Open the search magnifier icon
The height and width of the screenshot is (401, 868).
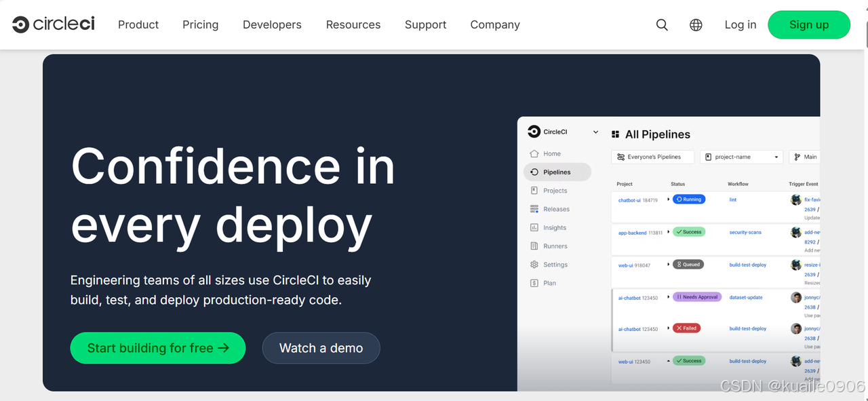662,25
